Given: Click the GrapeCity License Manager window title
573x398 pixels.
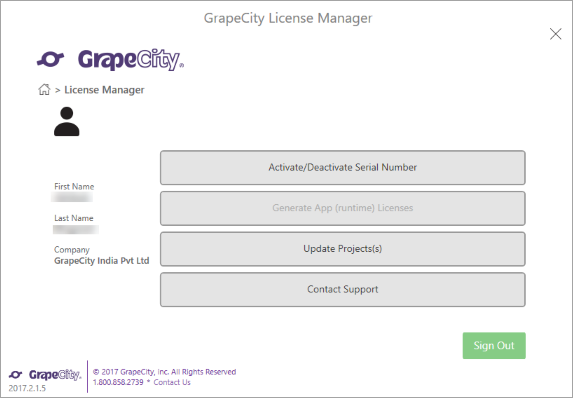Looking at the screenshot, I should 288,18.
